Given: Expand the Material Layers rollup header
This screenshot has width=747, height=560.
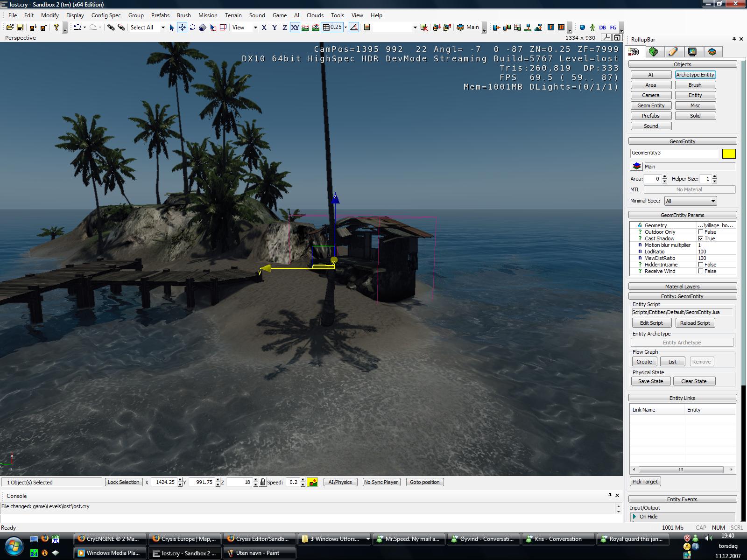Looking at the screenshot, I should 683,287.
